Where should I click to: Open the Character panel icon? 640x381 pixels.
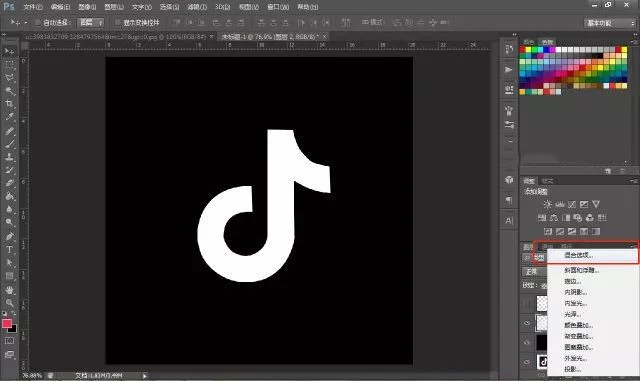coord(509,221)
